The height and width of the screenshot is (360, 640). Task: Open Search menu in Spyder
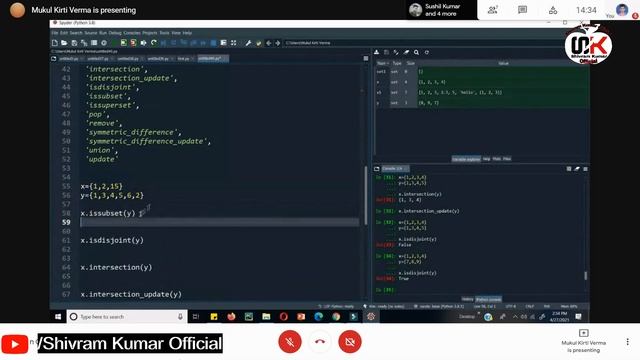[x=76, y=33]
